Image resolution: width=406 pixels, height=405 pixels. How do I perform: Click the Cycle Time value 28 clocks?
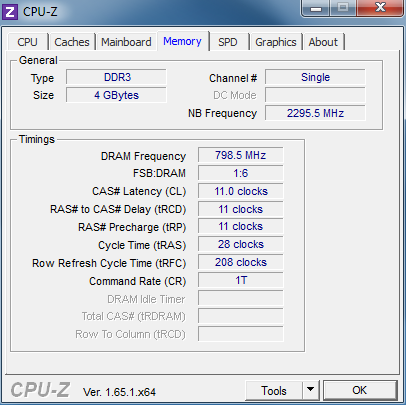click(x=240, y=244)
